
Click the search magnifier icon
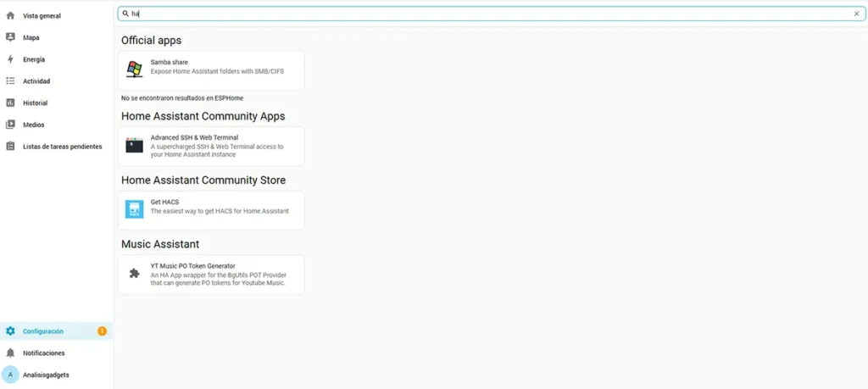(125, 14)
